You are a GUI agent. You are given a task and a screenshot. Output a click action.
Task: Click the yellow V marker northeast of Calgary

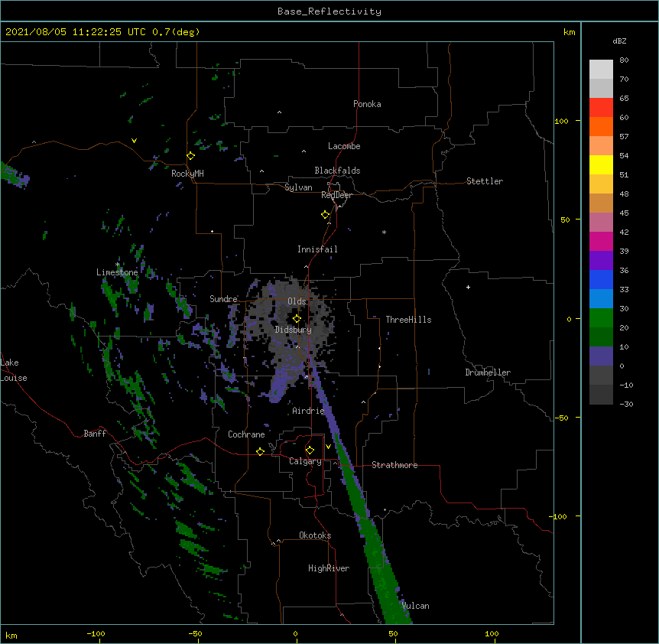(328, 447)
